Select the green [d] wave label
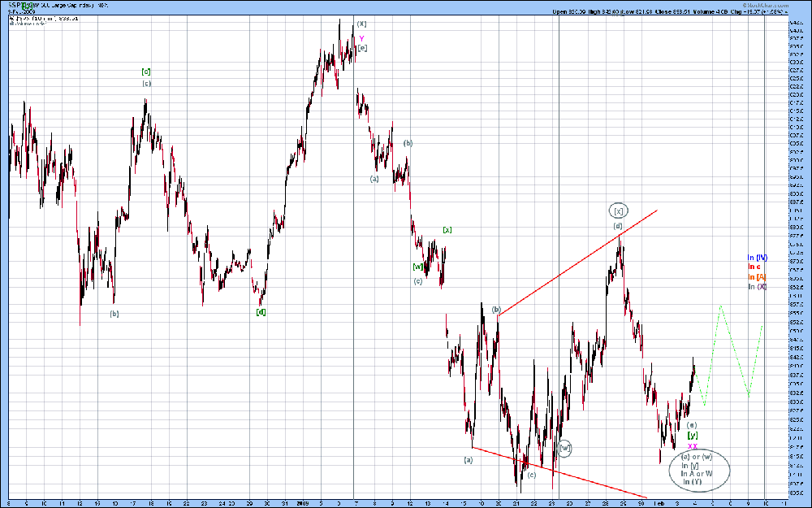 tap(261, 312)
